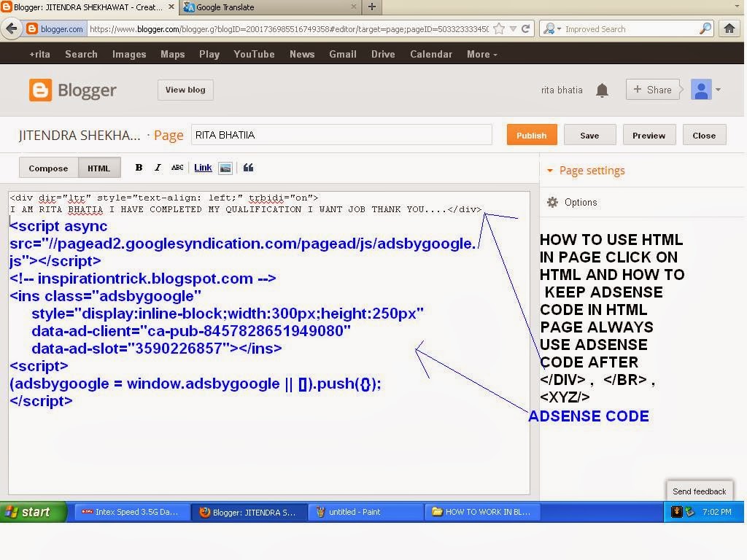Preview the page with the Preview button
Screen dimensions: 747x560
[x=649, y=135]
